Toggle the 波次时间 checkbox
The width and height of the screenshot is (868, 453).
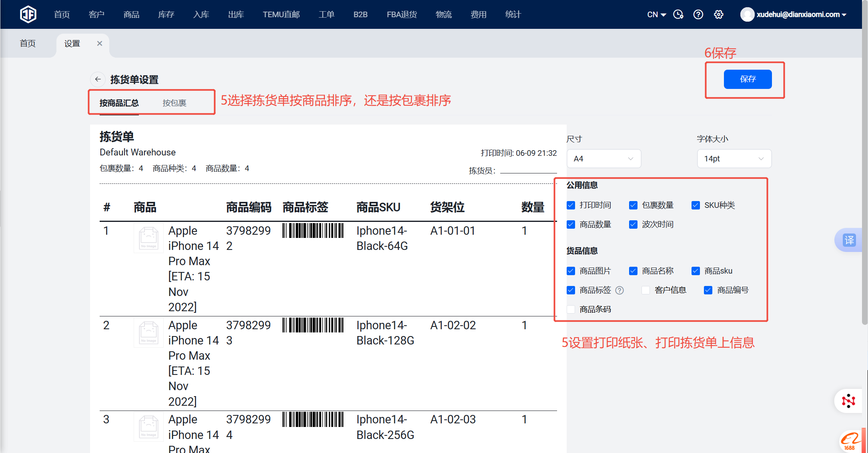[633, 224]
